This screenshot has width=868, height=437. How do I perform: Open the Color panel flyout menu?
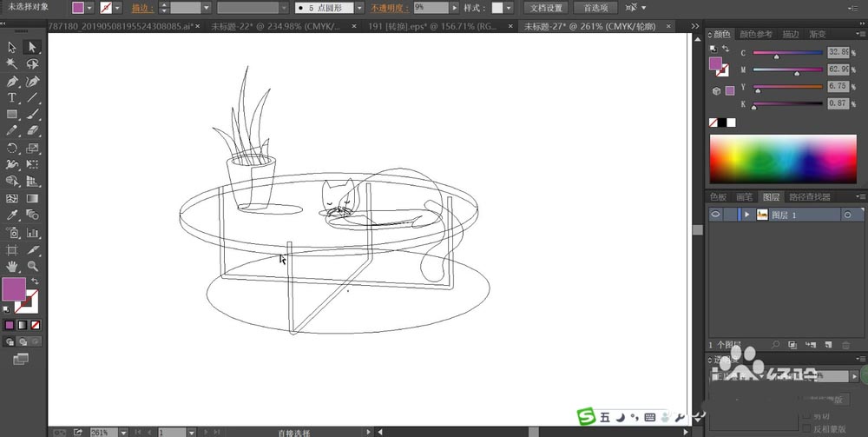coord(859,35)
